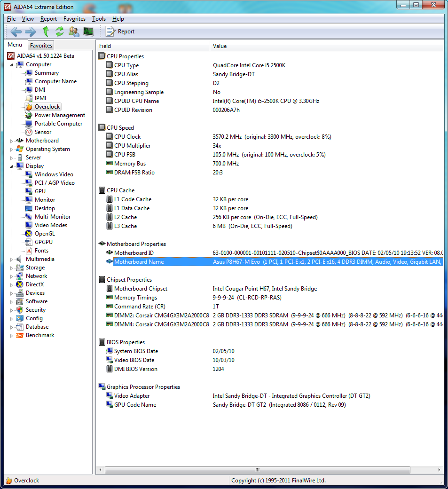Select the Desktop icon in tree
This screenshot has height=489, width=448.
tap(29, 208)
